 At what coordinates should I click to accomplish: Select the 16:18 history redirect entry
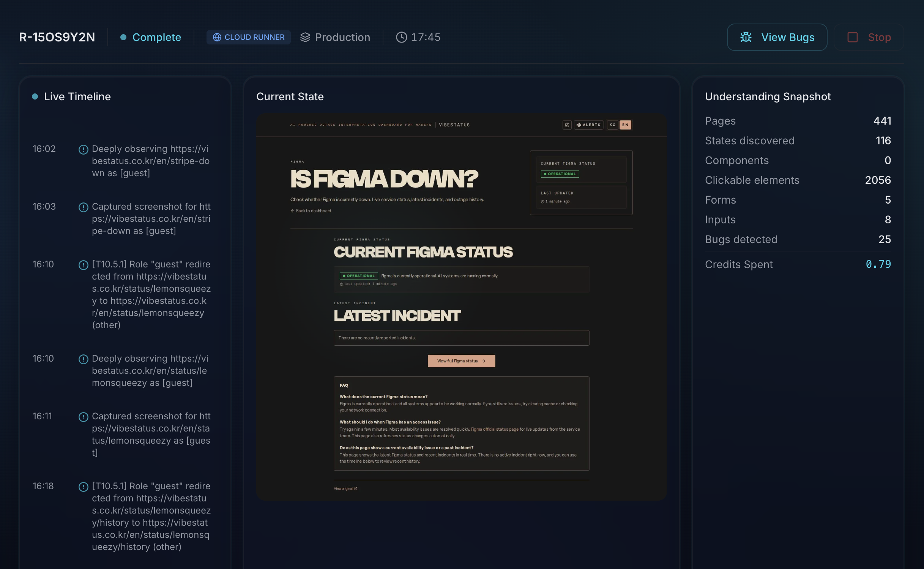[121, 517]
